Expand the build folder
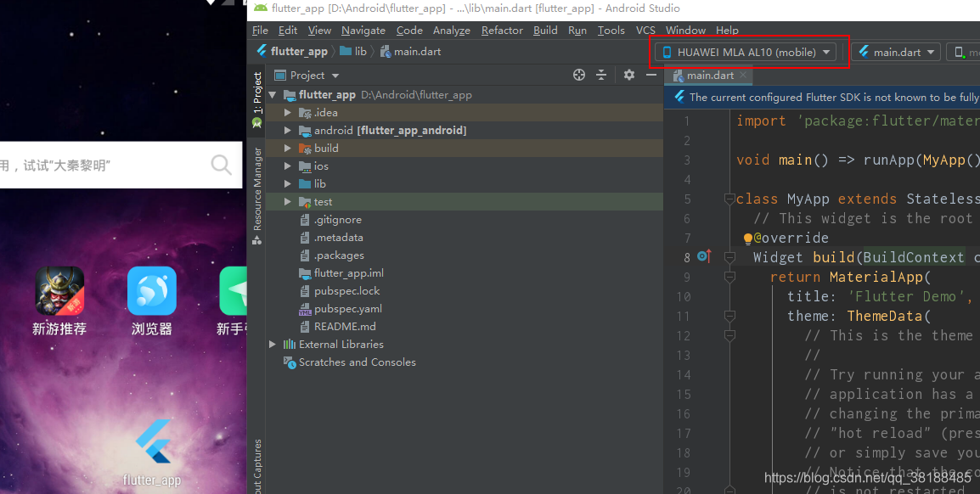Image resolution: width=980 pixels, height=494 pixels. click(x=288, y=148)
